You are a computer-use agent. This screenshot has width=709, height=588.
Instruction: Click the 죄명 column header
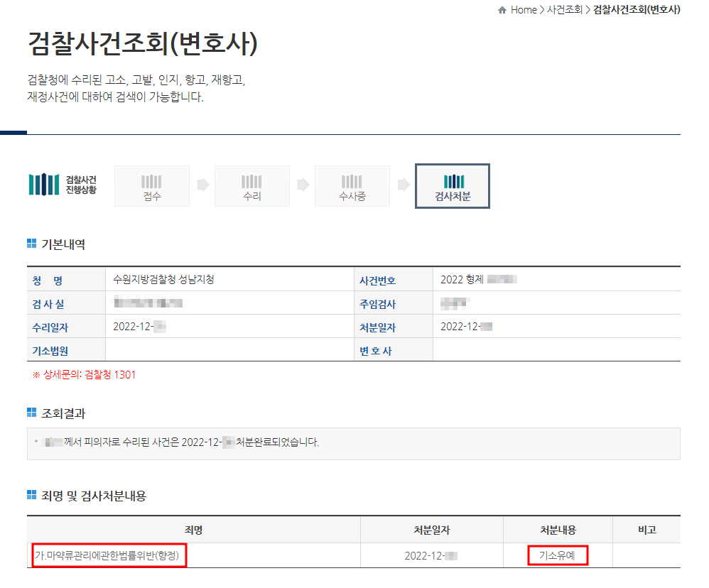[193, 530]
